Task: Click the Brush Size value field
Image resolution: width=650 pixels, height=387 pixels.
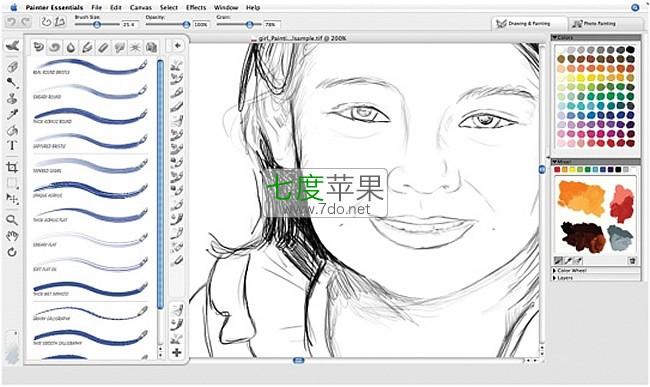Action: point(129,25)
